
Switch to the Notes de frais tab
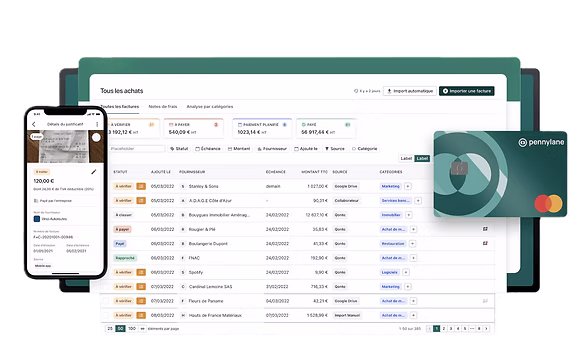click(x=163, y=107)
